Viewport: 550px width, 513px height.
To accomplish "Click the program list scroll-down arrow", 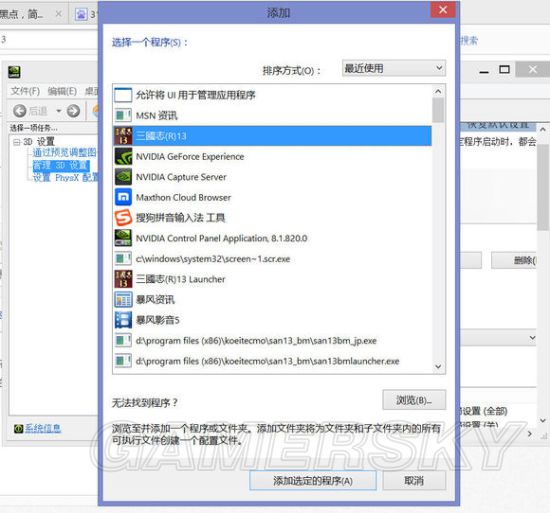I will coord(438,367).
